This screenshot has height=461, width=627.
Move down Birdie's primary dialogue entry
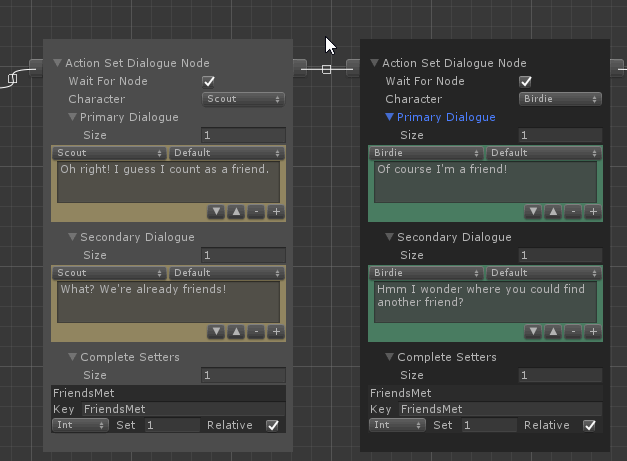click(533, 212)
